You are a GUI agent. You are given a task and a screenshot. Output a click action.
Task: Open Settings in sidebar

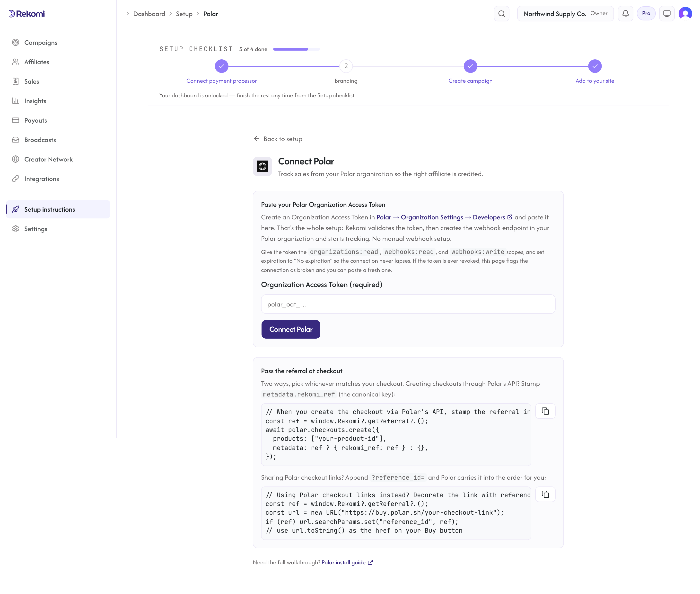pos(58,229)
